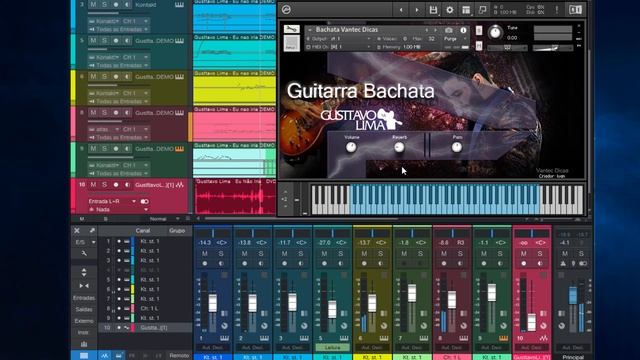Click Aut. Desl. button on Principal channel
This screenshot has width=640, height=360.
coord(573,348)
